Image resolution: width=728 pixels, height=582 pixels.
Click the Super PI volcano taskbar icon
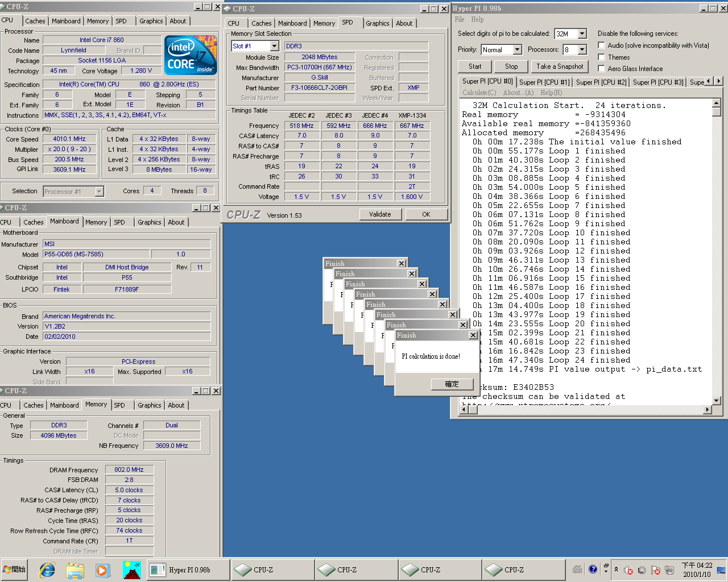[x=131, y=569]
